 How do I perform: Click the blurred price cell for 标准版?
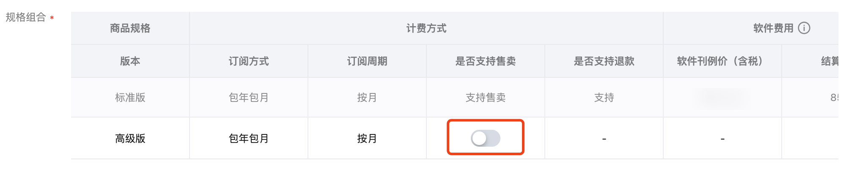[722, 98]
